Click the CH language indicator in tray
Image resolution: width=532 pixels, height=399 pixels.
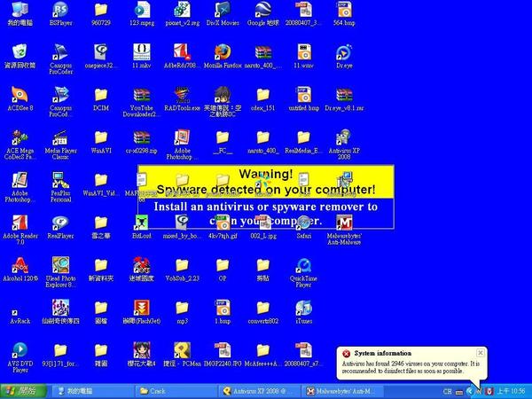click(x=448, y=392)
